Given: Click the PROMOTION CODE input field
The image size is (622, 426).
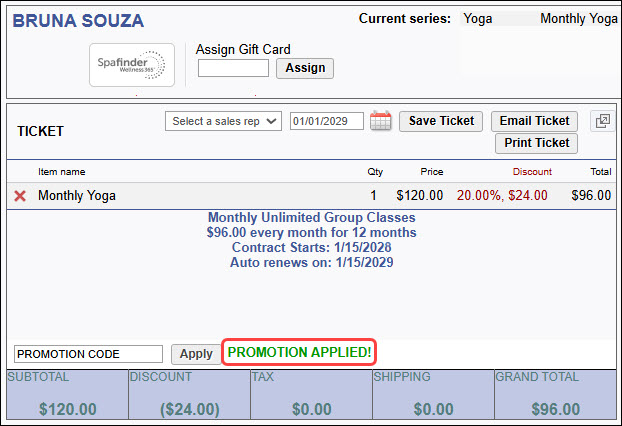Looking at the screenshot, I should (x=88, y=354).
